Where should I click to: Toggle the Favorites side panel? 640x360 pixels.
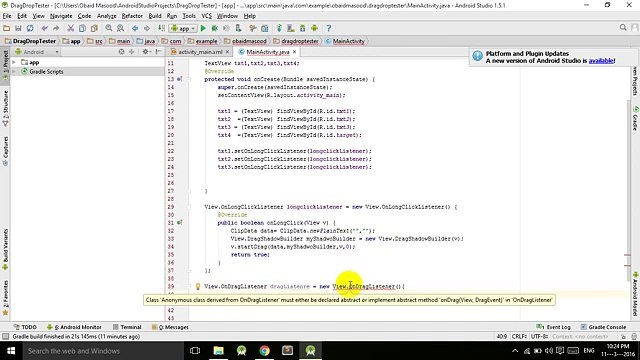pyautogui.click(x=5, y=298)
